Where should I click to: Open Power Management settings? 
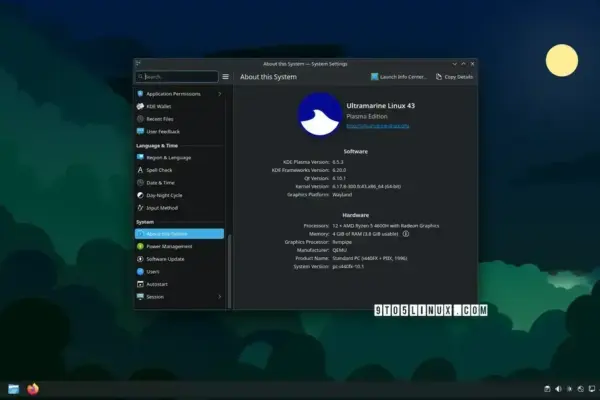[x=179, y=247]
